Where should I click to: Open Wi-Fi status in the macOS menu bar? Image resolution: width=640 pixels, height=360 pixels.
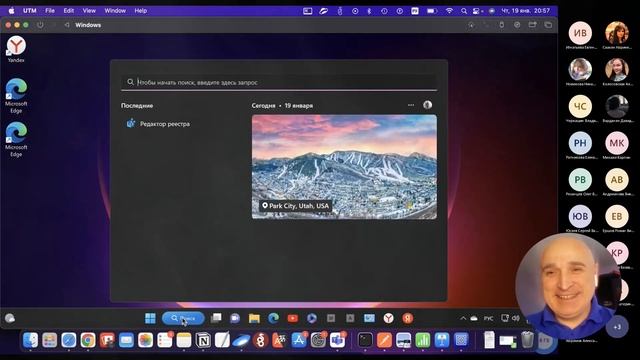449,11
